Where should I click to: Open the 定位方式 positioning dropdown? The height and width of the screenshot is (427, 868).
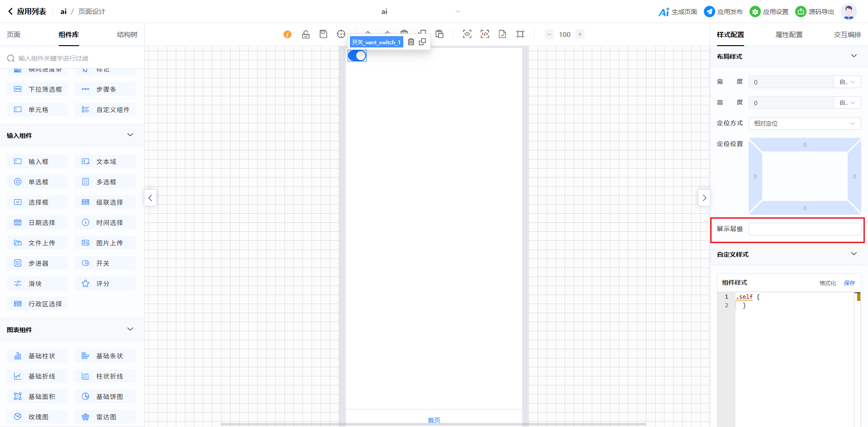pos(804,123)
